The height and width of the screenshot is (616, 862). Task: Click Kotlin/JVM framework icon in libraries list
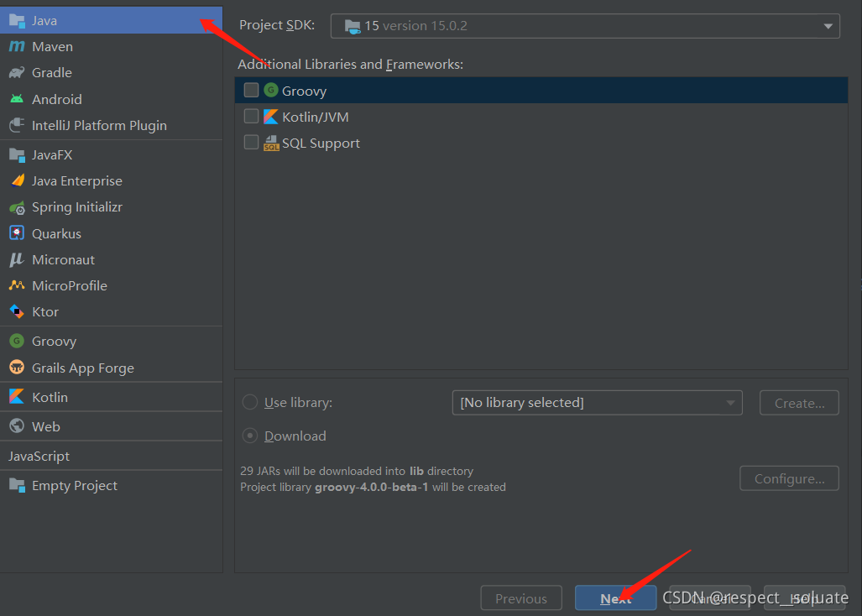[x=271, y=117]
